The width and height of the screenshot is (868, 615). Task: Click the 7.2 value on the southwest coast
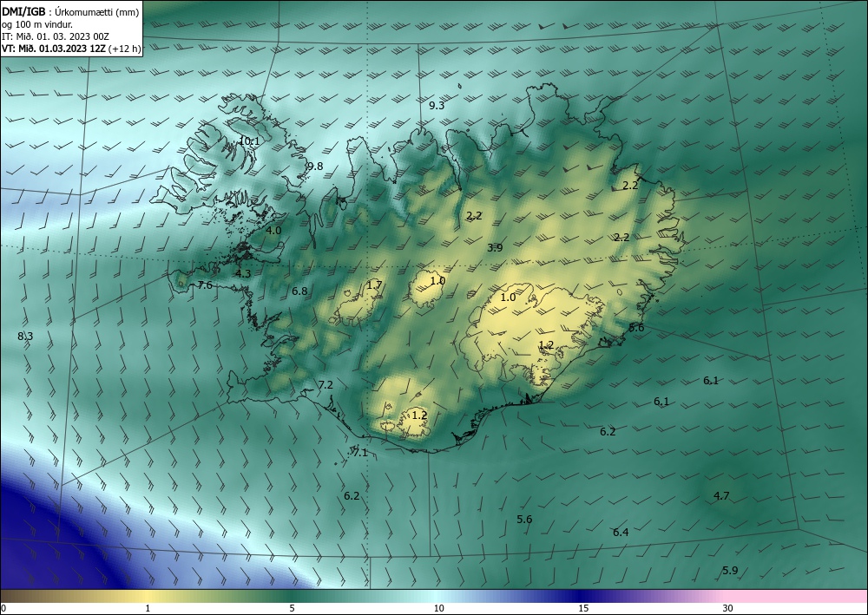pos(325,385)
